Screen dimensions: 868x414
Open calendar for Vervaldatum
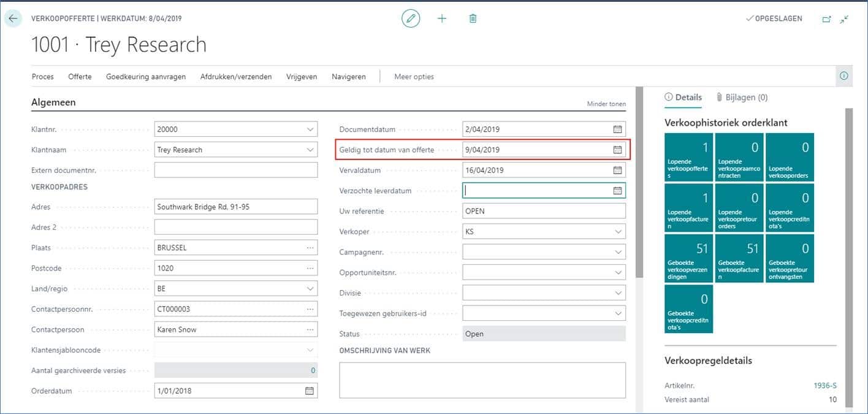[x=618, y=170]
